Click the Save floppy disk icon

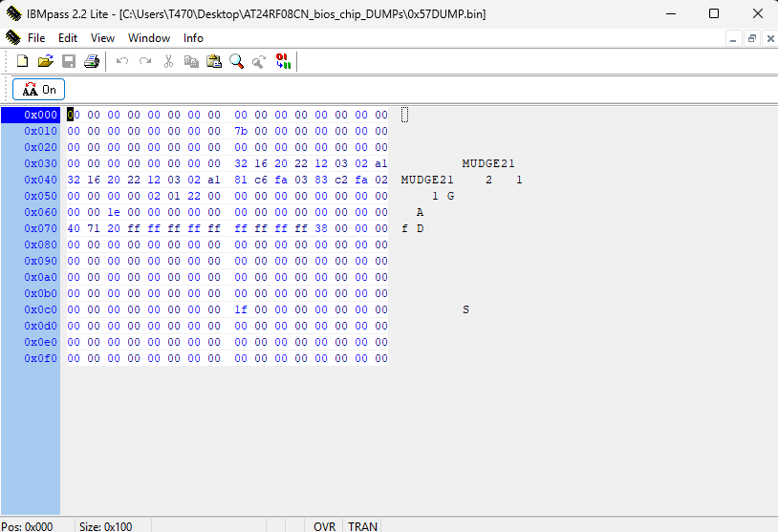69,61
